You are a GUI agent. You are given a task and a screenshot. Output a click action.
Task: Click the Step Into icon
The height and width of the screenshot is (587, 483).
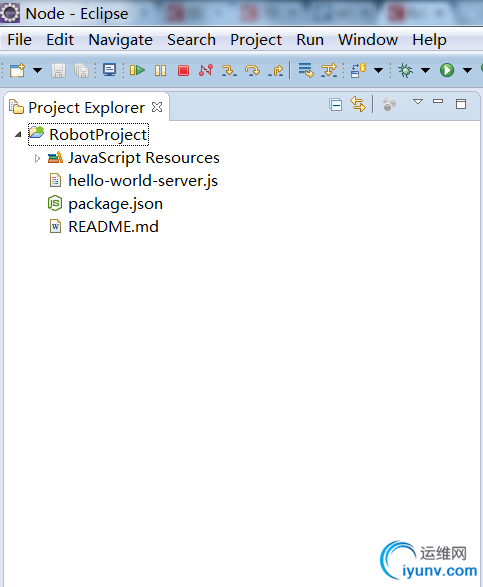229,70
